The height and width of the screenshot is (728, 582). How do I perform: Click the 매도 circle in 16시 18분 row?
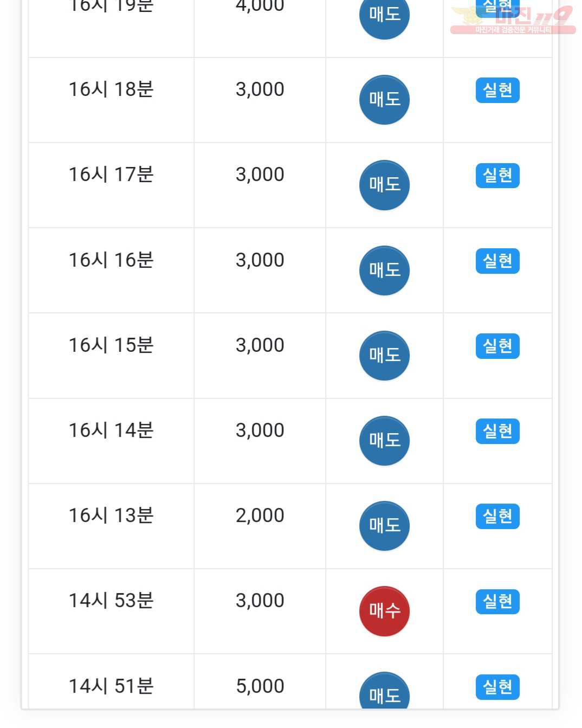click(384, 100)
